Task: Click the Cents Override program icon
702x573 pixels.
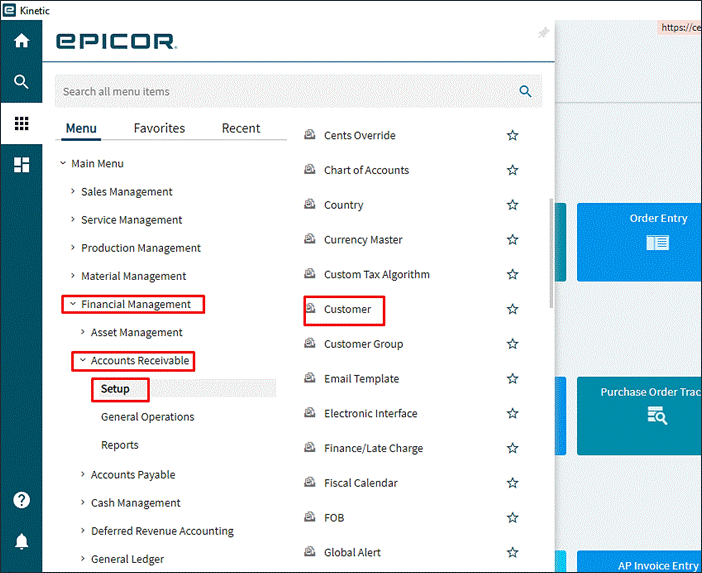Action: point(310,134)
